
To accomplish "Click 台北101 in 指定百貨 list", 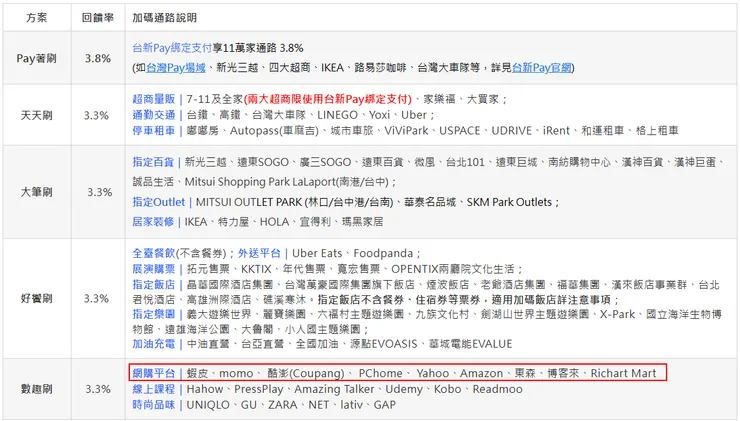I will pyautogui.click(x=465, y=162).
